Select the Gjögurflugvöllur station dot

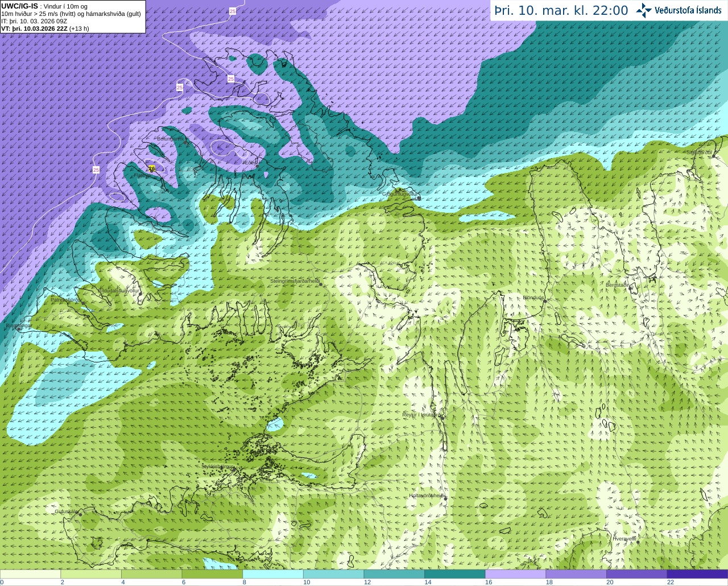coord(419,197)
